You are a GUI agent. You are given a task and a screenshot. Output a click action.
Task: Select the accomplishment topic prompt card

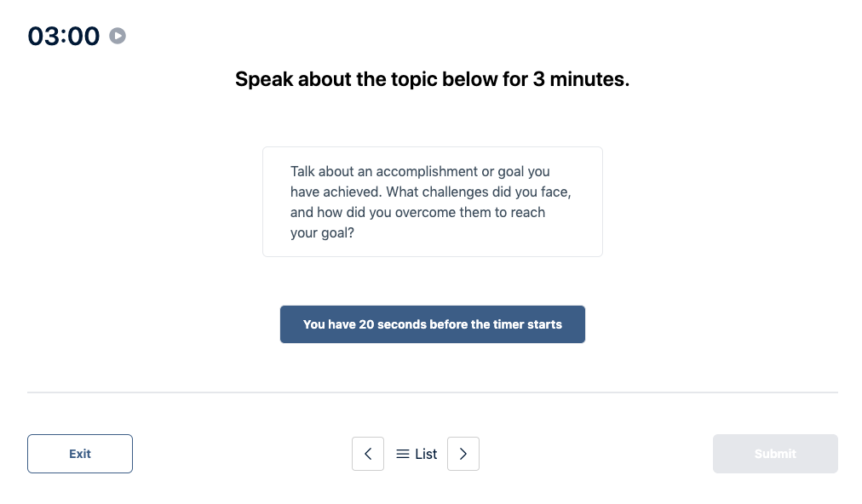point(433,201)
